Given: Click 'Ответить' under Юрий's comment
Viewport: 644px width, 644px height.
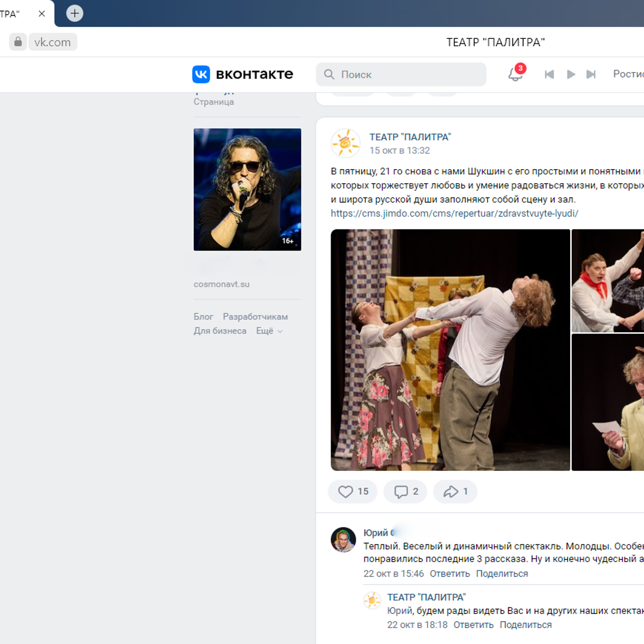Looking at the screenshot, I should (449, 574).
